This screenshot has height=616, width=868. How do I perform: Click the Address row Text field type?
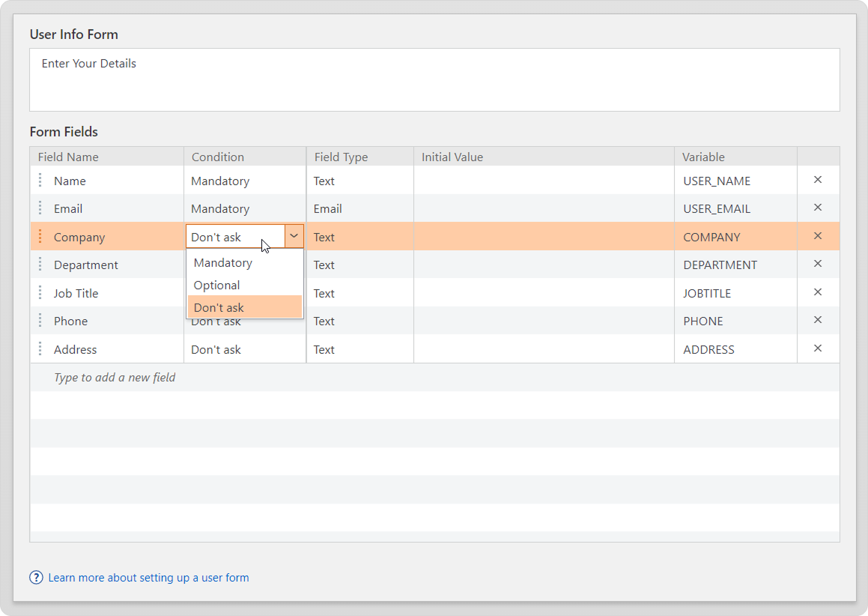click(359, 349)
